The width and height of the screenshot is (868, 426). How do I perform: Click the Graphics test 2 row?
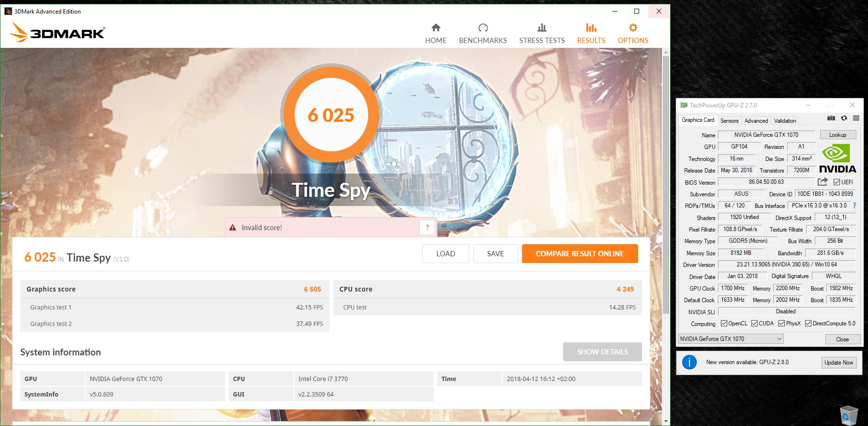[x=175, y=324]
